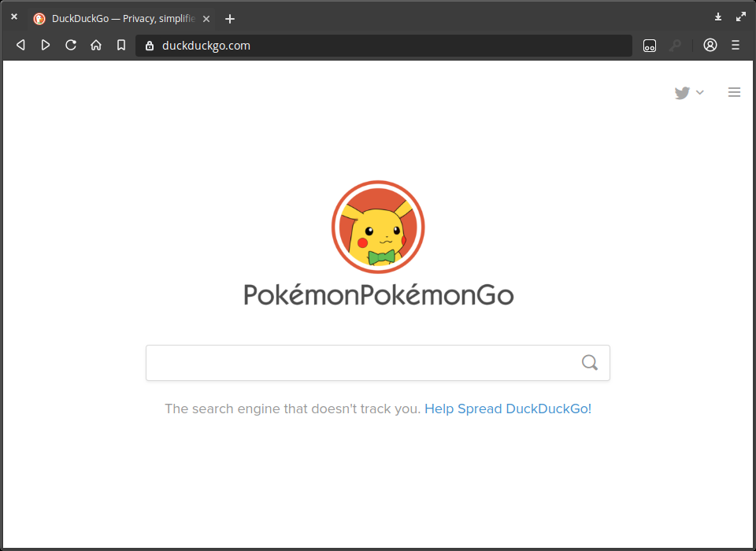This screenshot has width=756, height=551.
Task: Click the Help Spread DuckDuckGo link
Action: tap(507, 409)
